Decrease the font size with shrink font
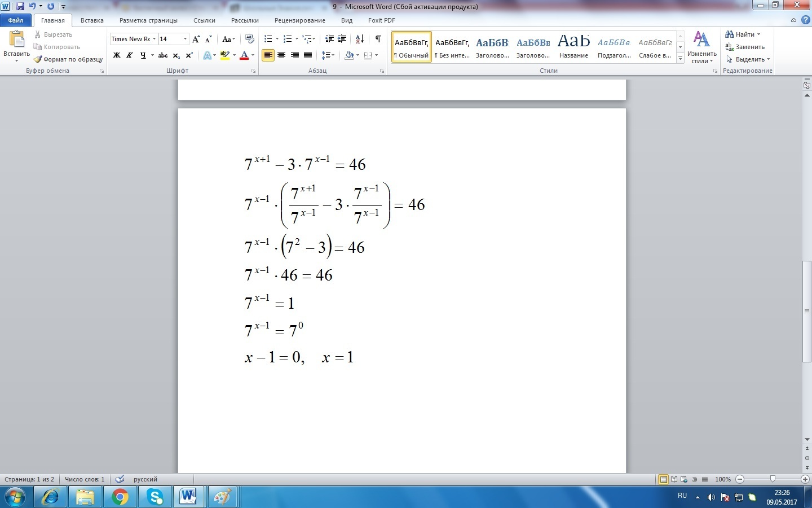This screenshot has height=508, width=812. click(x=208, y=39)
